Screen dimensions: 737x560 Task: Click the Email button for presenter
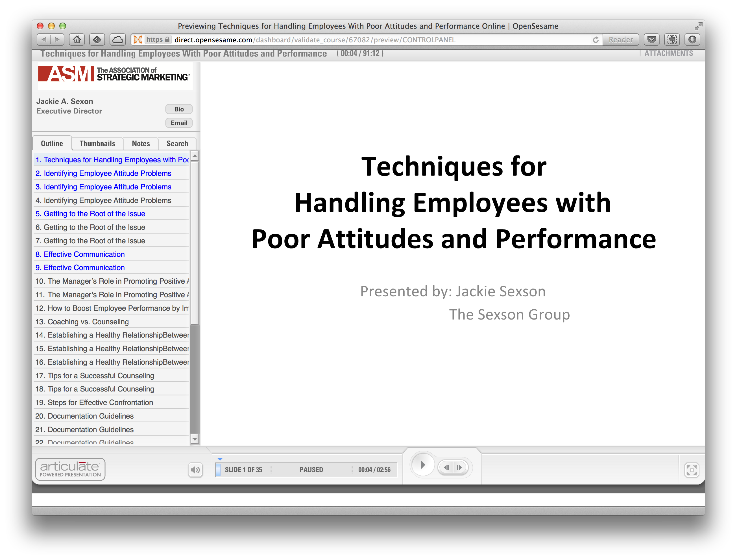[179, 123]
